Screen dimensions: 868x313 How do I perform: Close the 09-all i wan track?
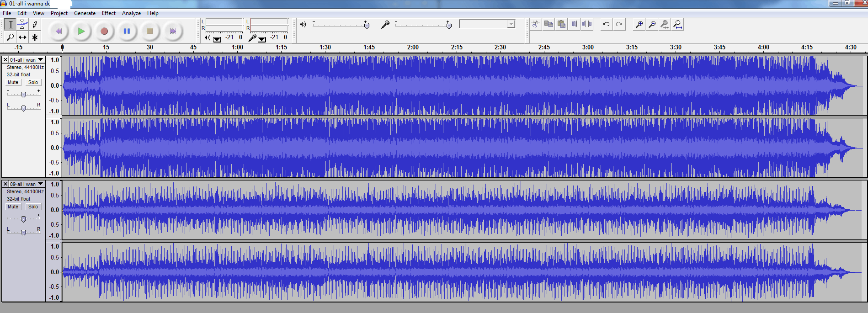coord(5,184)
